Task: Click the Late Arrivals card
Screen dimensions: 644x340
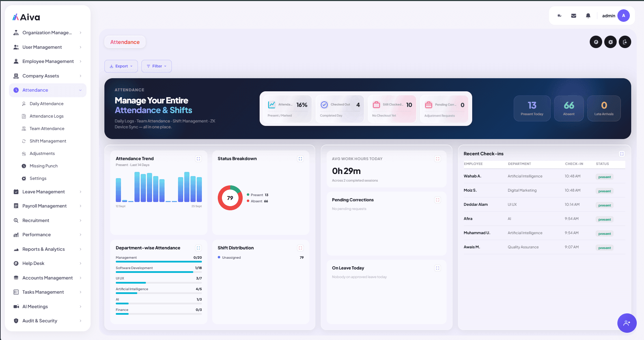Action: tap(604, 109)
